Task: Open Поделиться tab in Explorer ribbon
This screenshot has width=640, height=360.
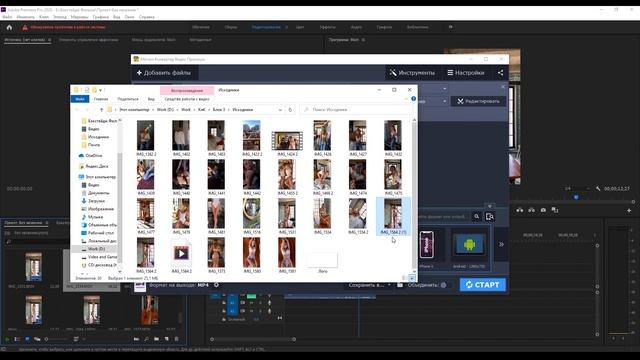Action: coord(128,99)
